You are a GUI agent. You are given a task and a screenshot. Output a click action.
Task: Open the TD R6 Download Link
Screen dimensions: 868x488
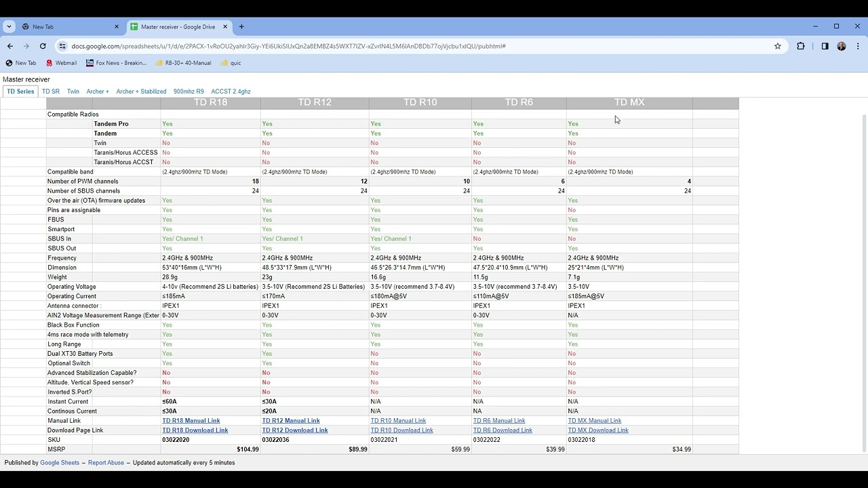(502, 430)
